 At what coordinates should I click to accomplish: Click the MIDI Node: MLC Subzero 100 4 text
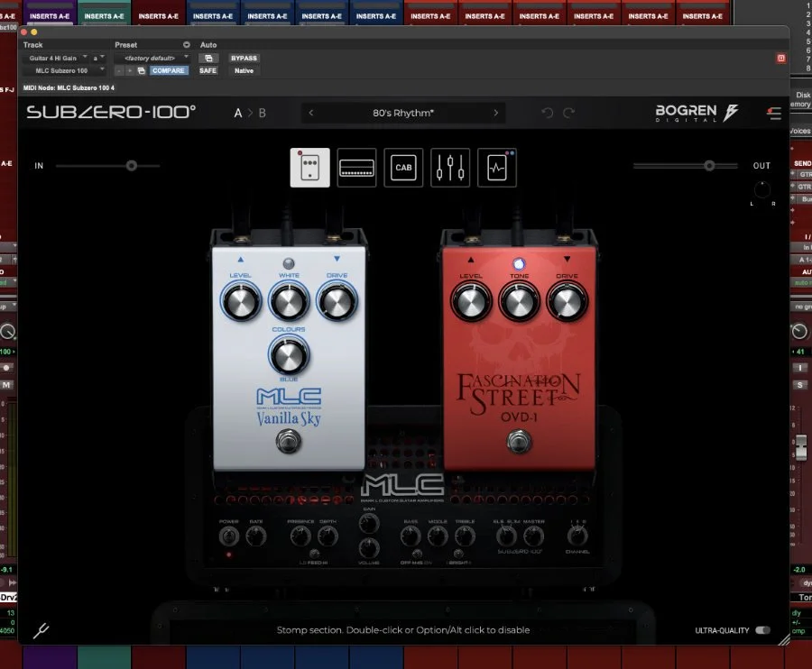click(69, 88)
